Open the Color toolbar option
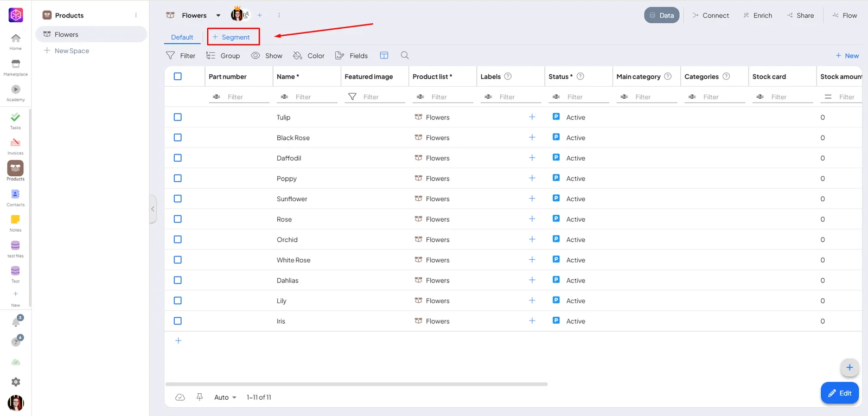The height and width of the screenshot is (416, 868). pos(309,55)
